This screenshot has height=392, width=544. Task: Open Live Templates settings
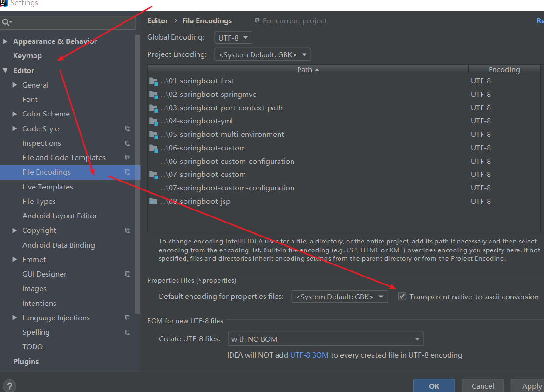(48, 187)
